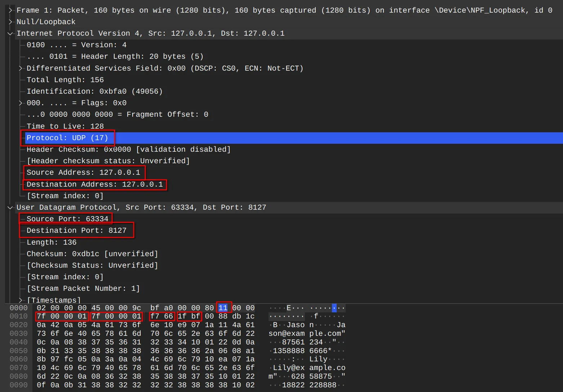Expand the Null/Loopback layer
The width and height of the screenshot is (563, 392).
pyautogui.click(x=10, y=22)
